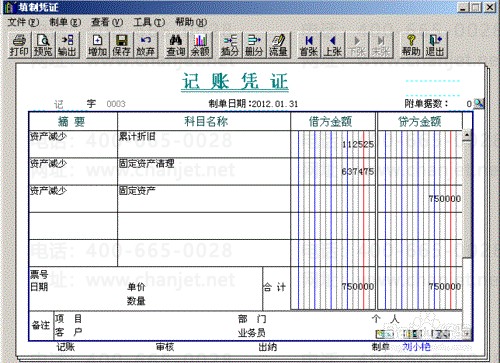Click the scroll up arrow of entries

[467, 135]
